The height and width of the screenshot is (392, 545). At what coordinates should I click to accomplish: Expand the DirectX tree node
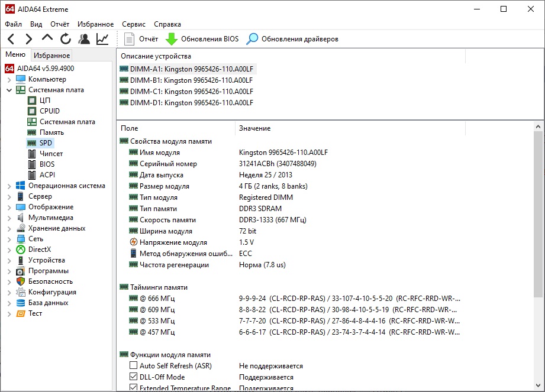click(x=9, y=250)
